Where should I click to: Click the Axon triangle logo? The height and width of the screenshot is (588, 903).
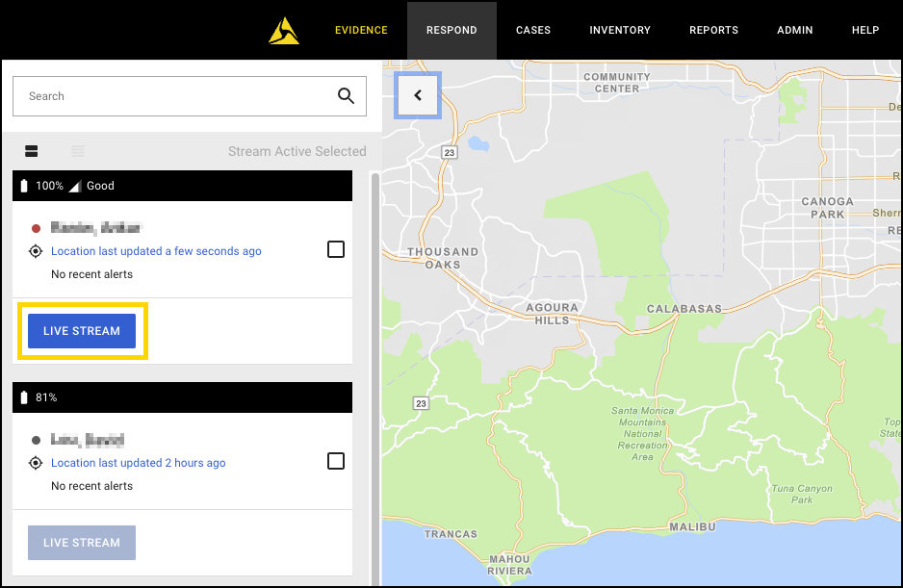click(x=284, y=32)
